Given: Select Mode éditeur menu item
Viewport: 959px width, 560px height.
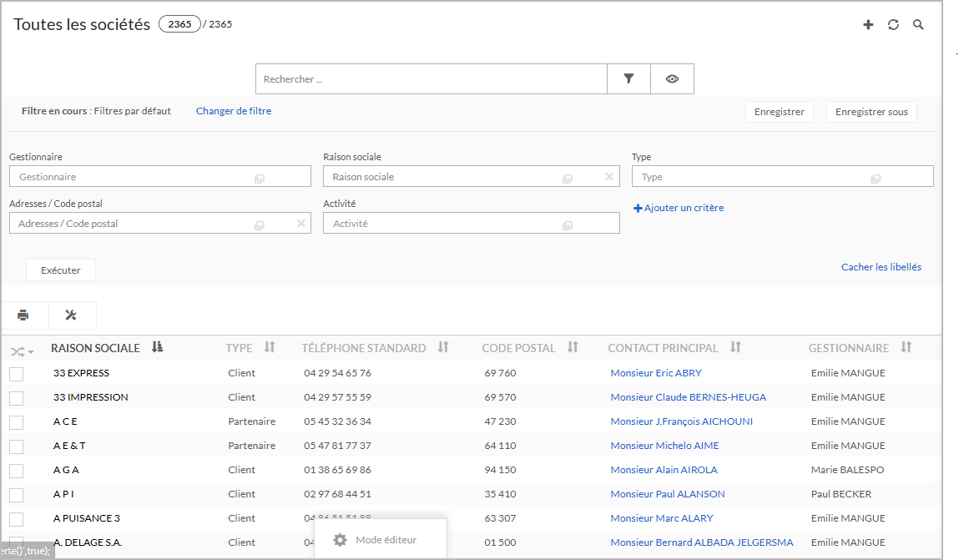Looking at the screenshot, I should click(x=385, y=540).
